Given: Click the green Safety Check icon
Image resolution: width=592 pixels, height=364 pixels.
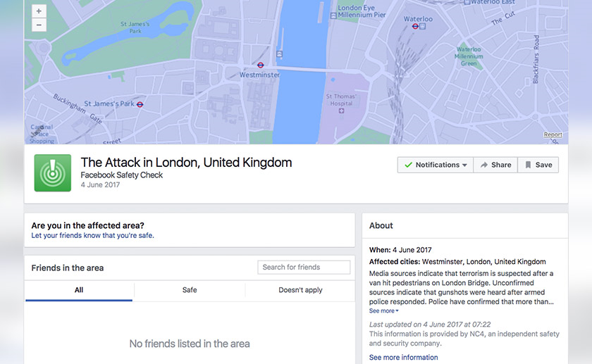Looking at the screenshot, I should (x=53, y=172).
